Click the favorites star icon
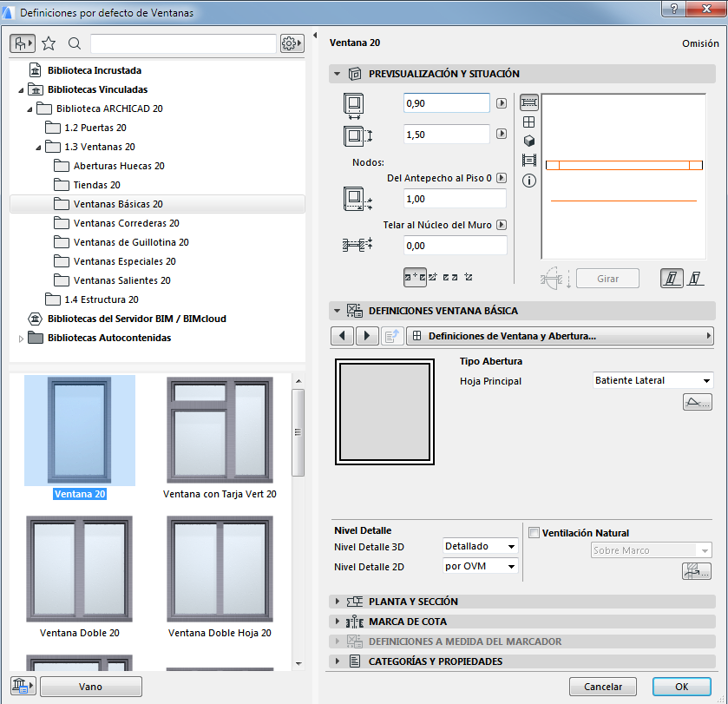Image resolution: width=728 pixels, height=704 pixels. pos(49,43)
